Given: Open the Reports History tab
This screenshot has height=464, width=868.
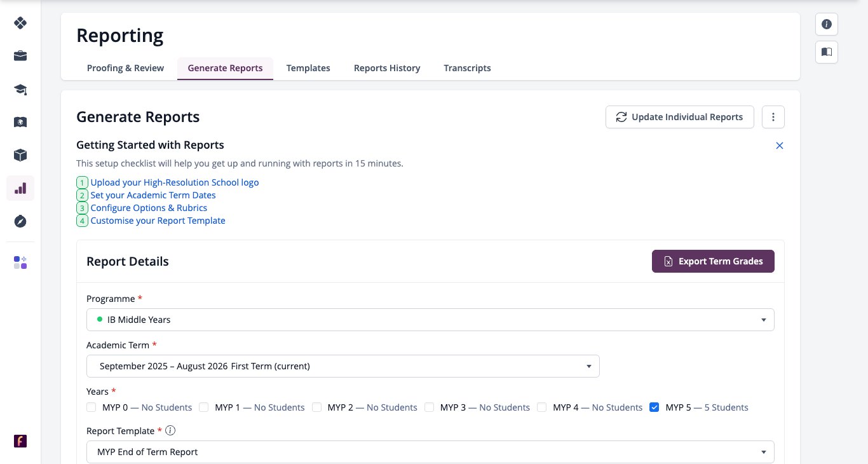Looking at the screenshot, I should coord(387,68).
